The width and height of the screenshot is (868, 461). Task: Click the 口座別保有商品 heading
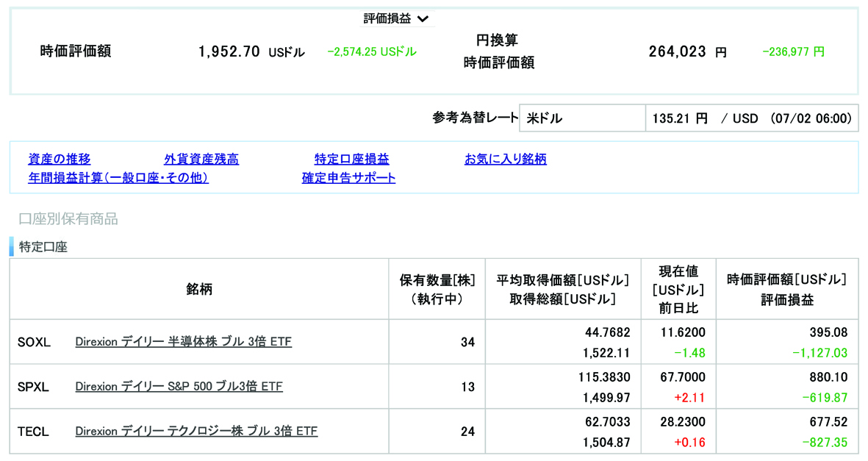[68, 219]
